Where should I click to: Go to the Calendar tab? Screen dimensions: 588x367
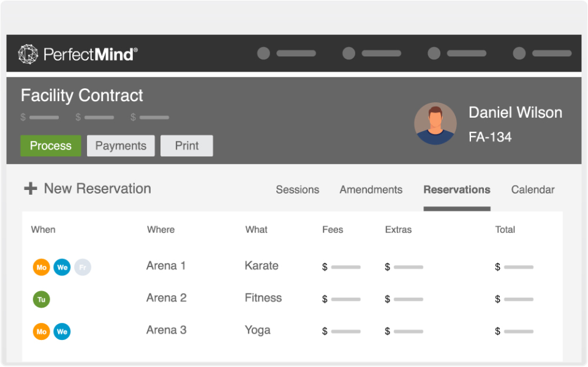coord(533,190)
